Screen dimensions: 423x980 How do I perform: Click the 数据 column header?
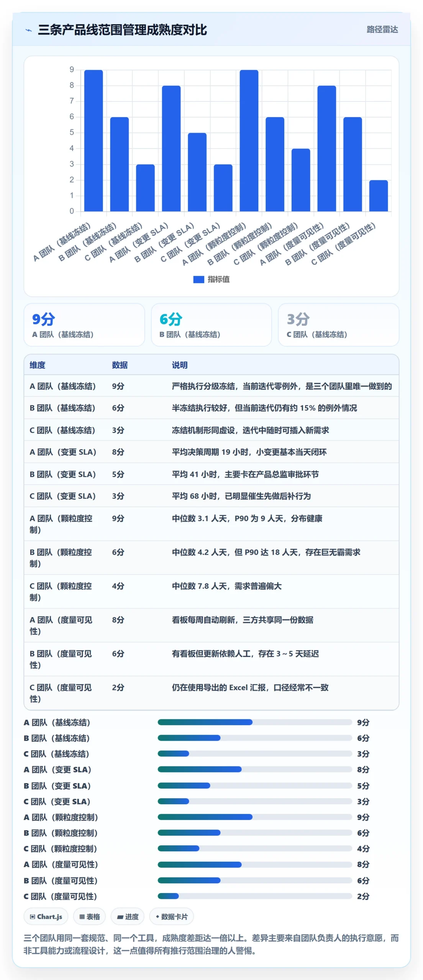120,365
